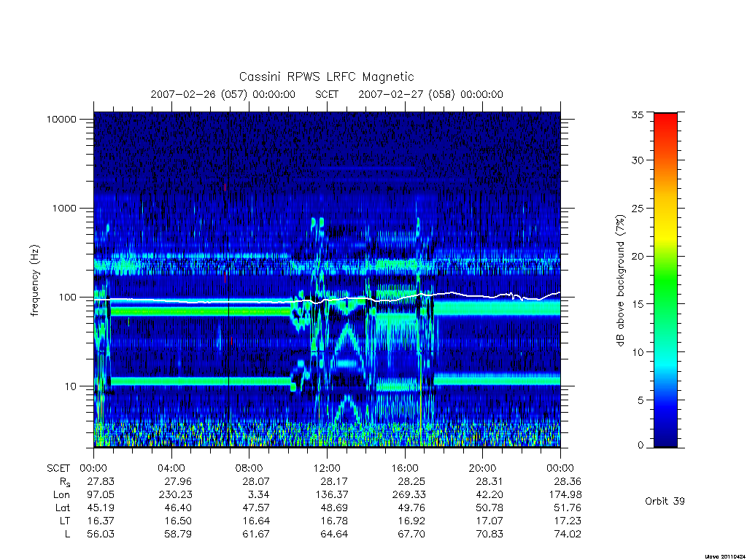Click the "25" color bar tick label
The height and width of the screenshot is (560, 747).
tap(637, 209)
